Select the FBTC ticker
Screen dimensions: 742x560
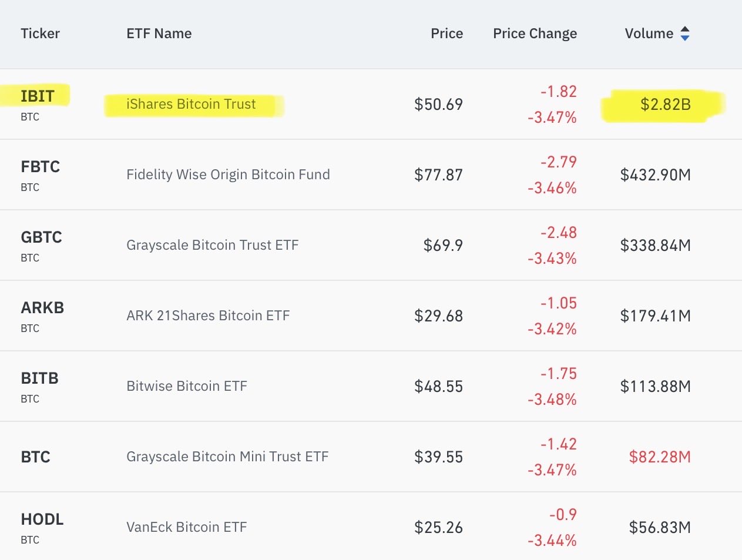[40, 167]
